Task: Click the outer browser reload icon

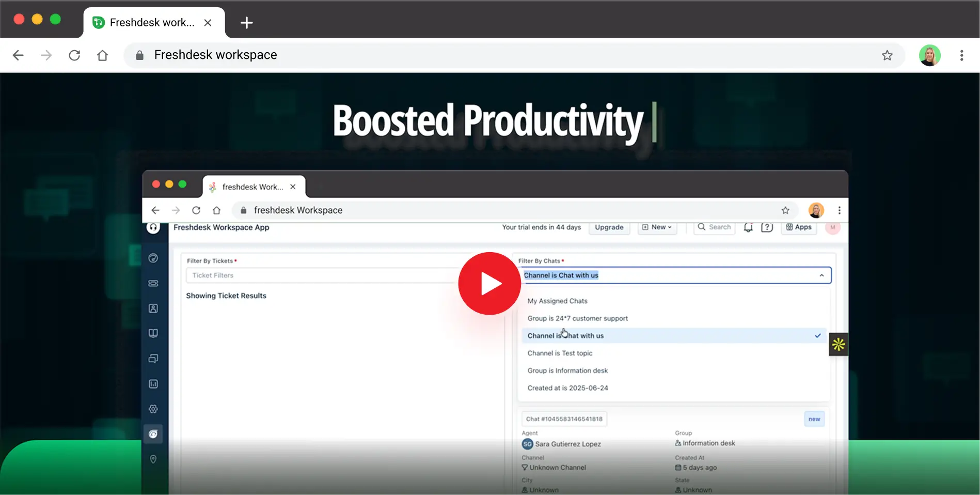Action: point(74,55)
